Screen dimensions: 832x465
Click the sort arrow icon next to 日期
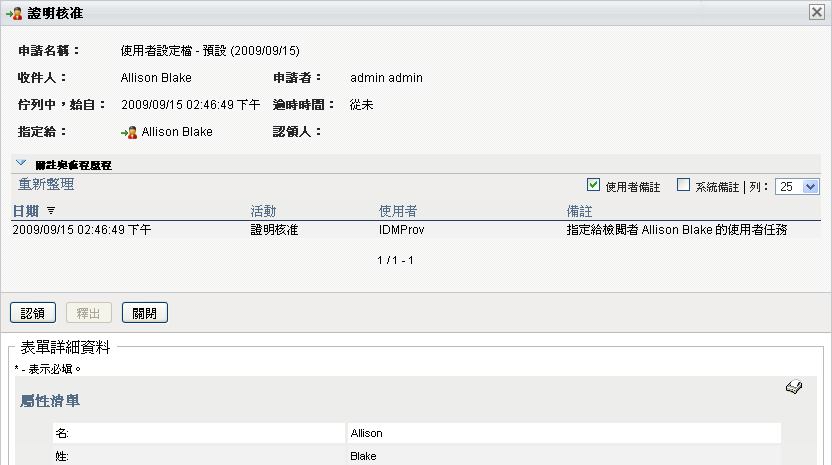[x=51, y=211]
